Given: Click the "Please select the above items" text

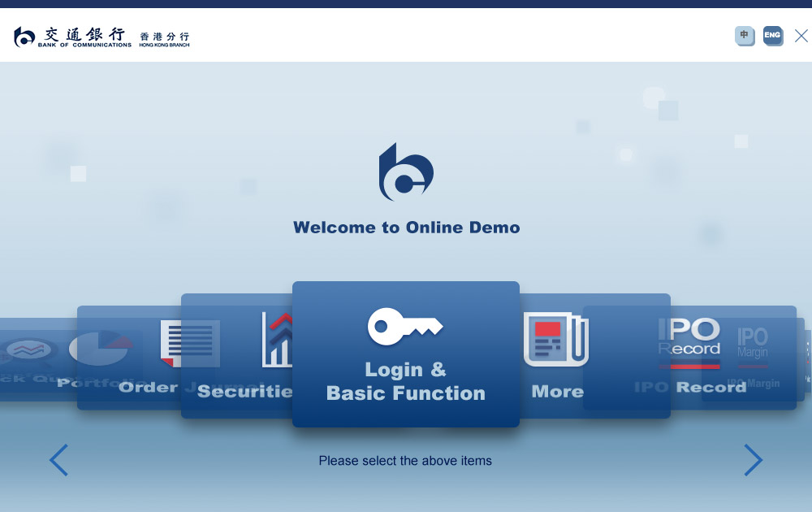Looking at the screenshot, I should [x=405, y=461].
